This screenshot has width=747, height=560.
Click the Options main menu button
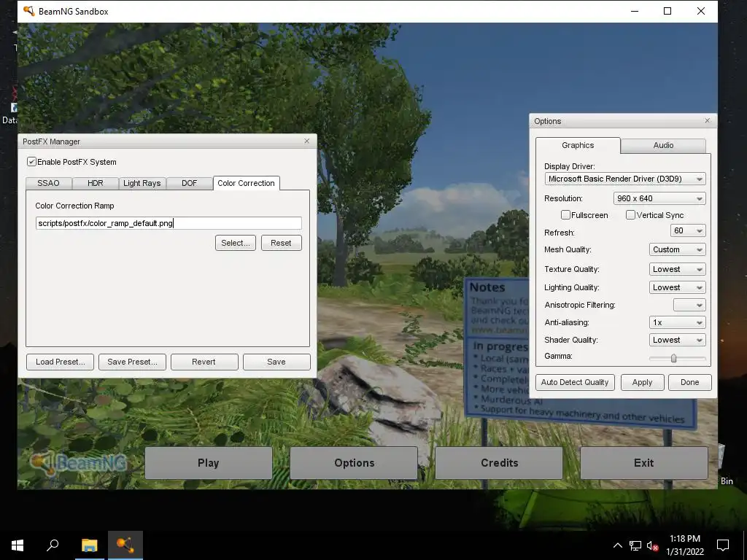click(354, 463)
